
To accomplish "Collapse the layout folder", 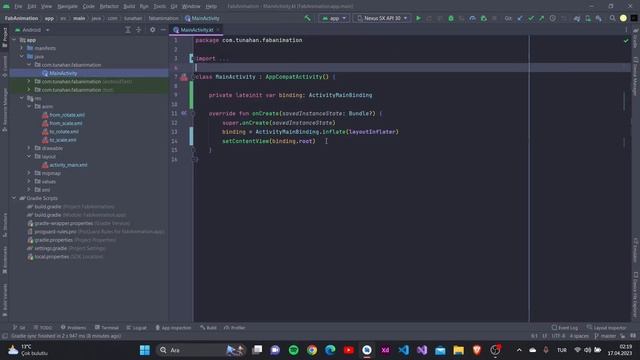I will pyautogui.click(x=29, y=157).
